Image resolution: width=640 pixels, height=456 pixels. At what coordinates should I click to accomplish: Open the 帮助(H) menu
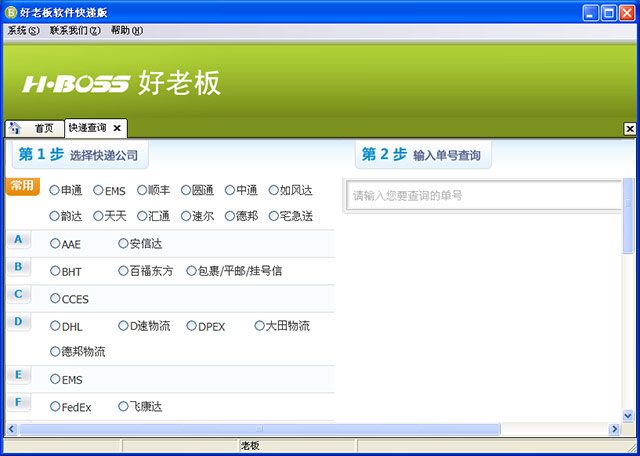tap(127, 31)
